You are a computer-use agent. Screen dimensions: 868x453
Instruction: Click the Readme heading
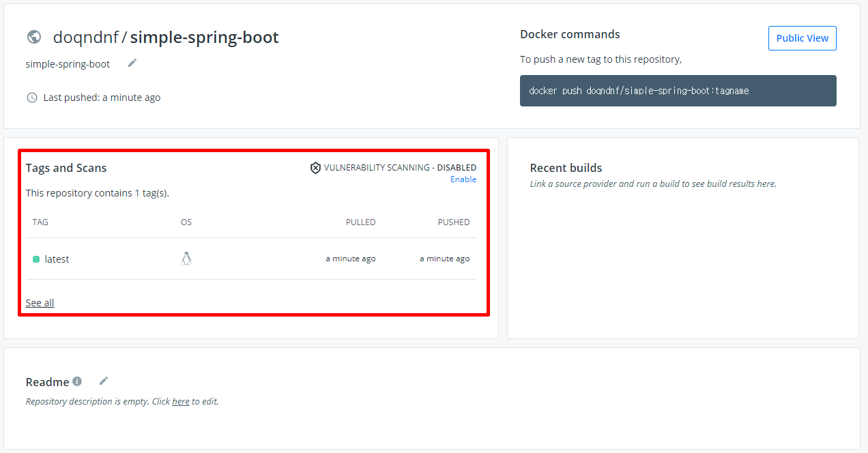48,382
